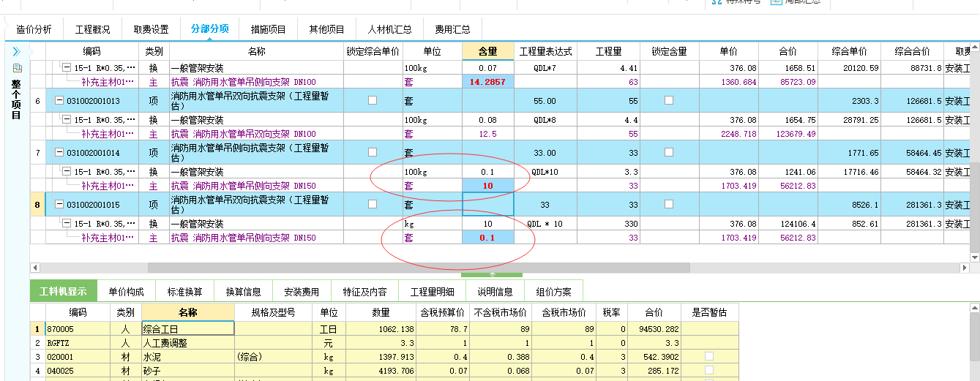Toggle 是否暂估 checkbox for 水泥 row
Image resolution: width=980 pixels, height=381 pixels.
708,356
